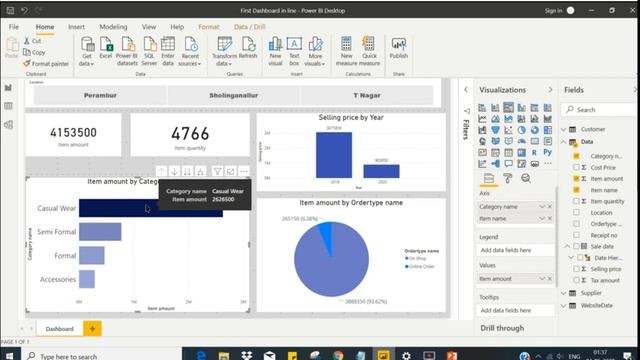Select the Pie chart visualization
This screenshot has width=640, height=360.
click(x=521, y=130)
